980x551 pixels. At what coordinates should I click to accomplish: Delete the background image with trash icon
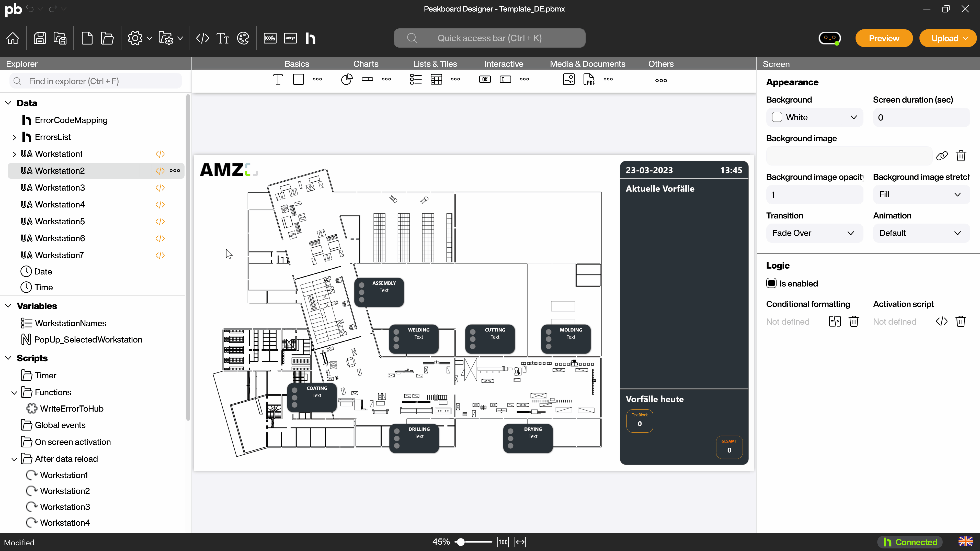point(961,156)
